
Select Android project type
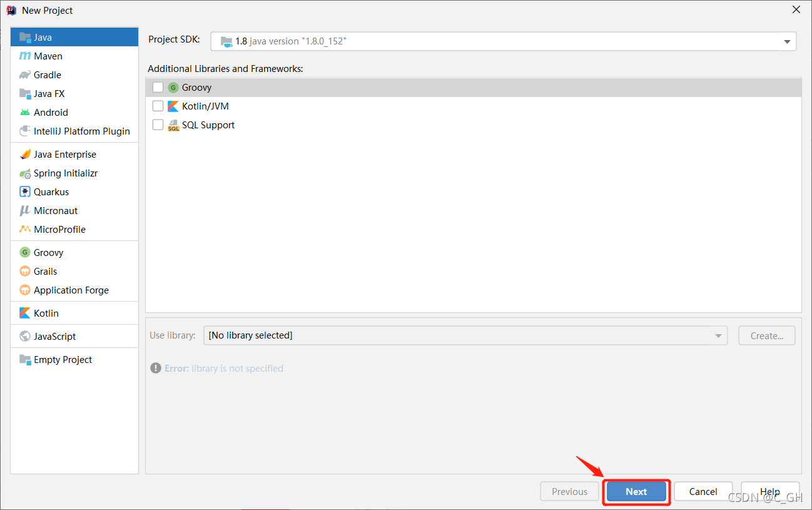[74, 112]
